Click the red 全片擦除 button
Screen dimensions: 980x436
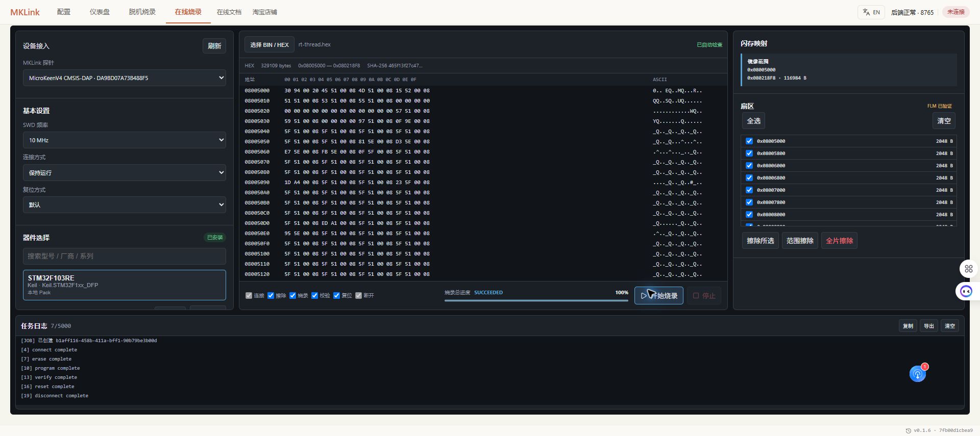[839, 241]
